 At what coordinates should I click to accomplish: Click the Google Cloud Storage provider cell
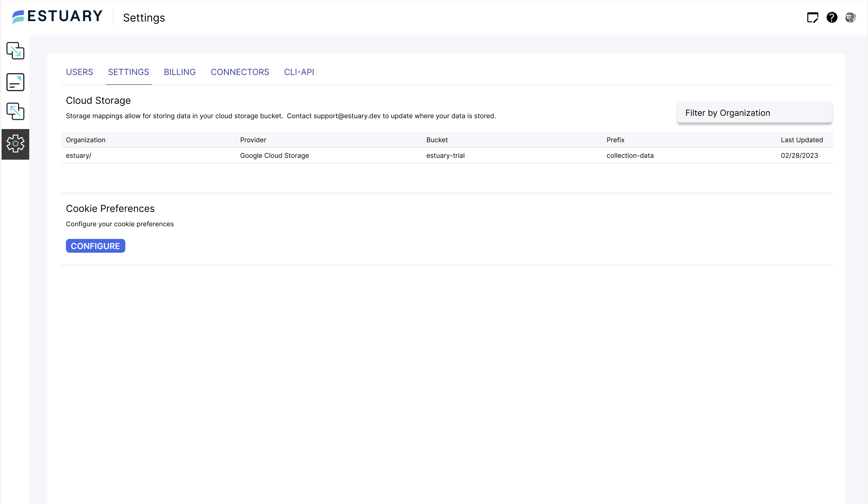(x=274, y=155)
